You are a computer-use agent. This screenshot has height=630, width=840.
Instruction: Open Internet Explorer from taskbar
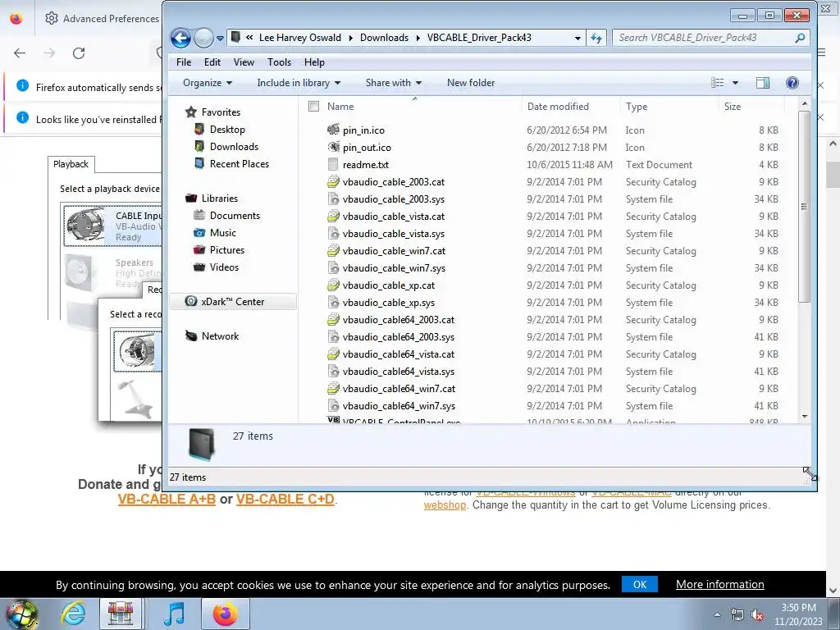pos(73,614)
